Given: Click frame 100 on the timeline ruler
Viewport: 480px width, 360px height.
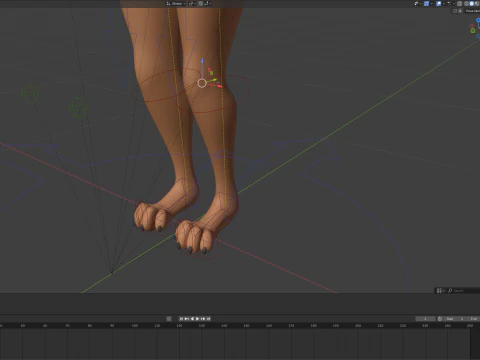Looking at the screenshot, I should [135, 325].
